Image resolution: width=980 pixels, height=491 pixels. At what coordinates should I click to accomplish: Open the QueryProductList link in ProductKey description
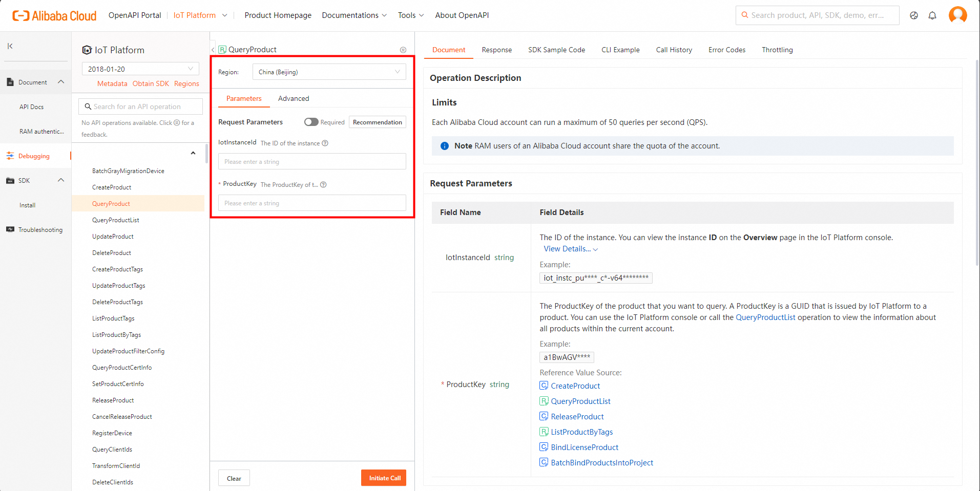click(x=765, y=317)
